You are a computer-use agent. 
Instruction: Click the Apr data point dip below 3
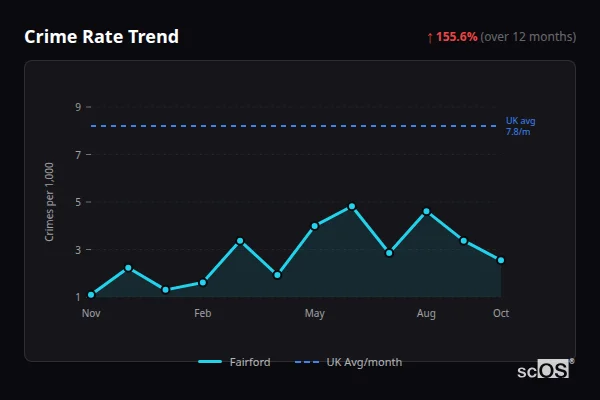pos(277,275)
